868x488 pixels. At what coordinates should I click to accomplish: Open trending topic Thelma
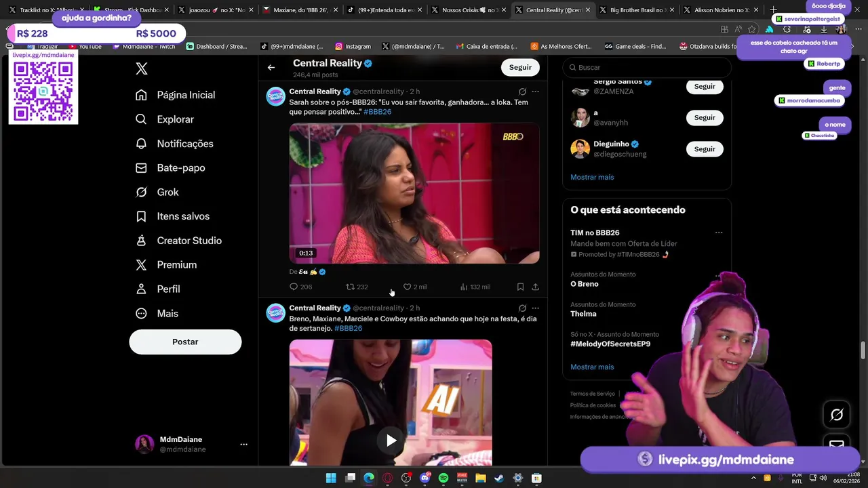coord(583,314)
